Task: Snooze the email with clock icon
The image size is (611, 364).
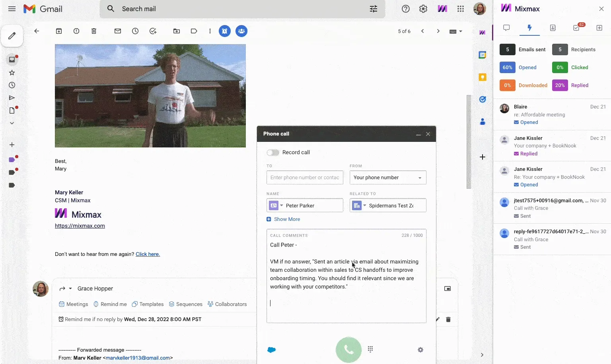Action: pos(135,31)
